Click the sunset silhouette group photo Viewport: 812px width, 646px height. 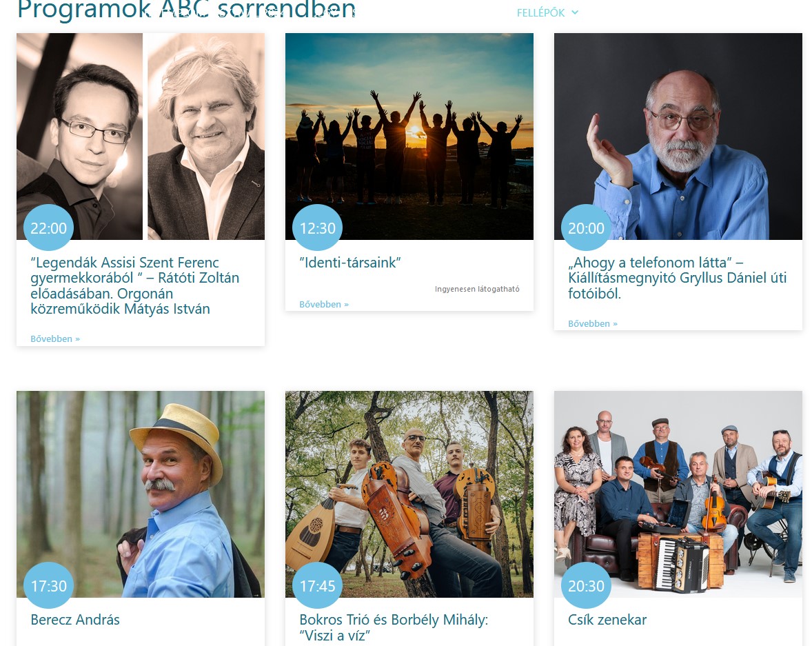point(409,137)
